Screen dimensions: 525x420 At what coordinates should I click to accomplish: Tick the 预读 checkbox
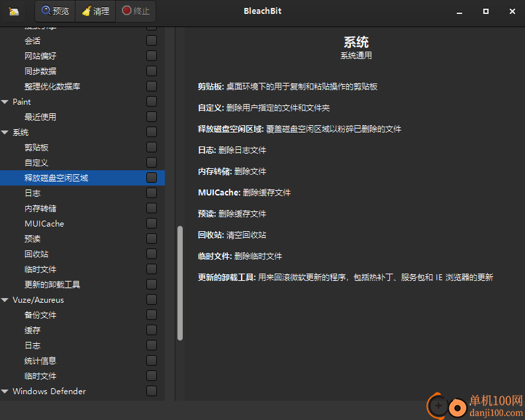[x=152, y=238]
